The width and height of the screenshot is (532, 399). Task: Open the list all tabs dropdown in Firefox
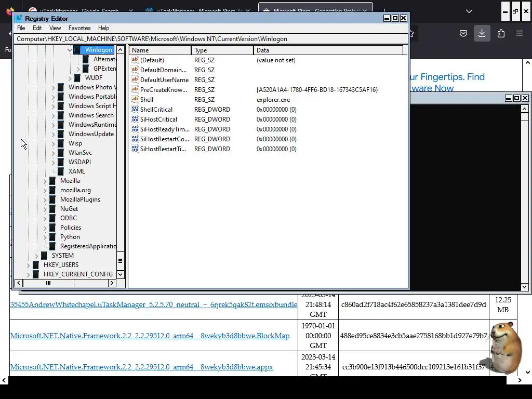coord(469,11)
